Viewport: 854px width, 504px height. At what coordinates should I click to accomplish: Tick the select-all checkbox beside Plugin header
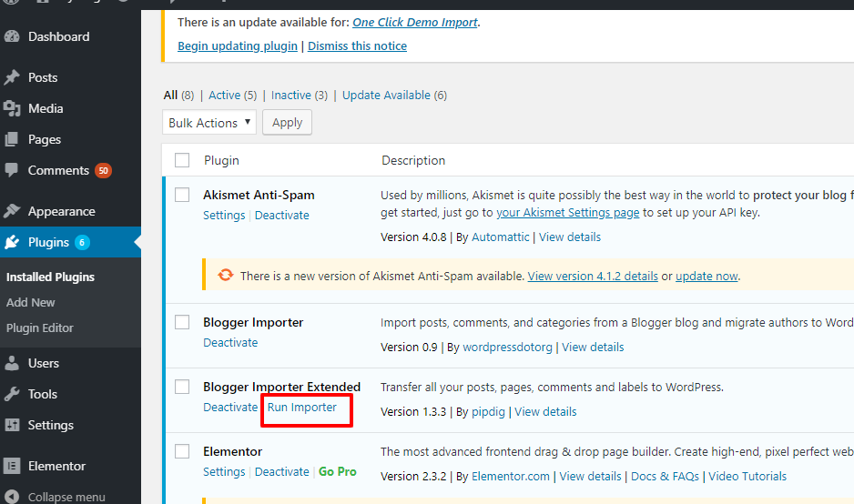pyautogui.click(x=182, y=160)
